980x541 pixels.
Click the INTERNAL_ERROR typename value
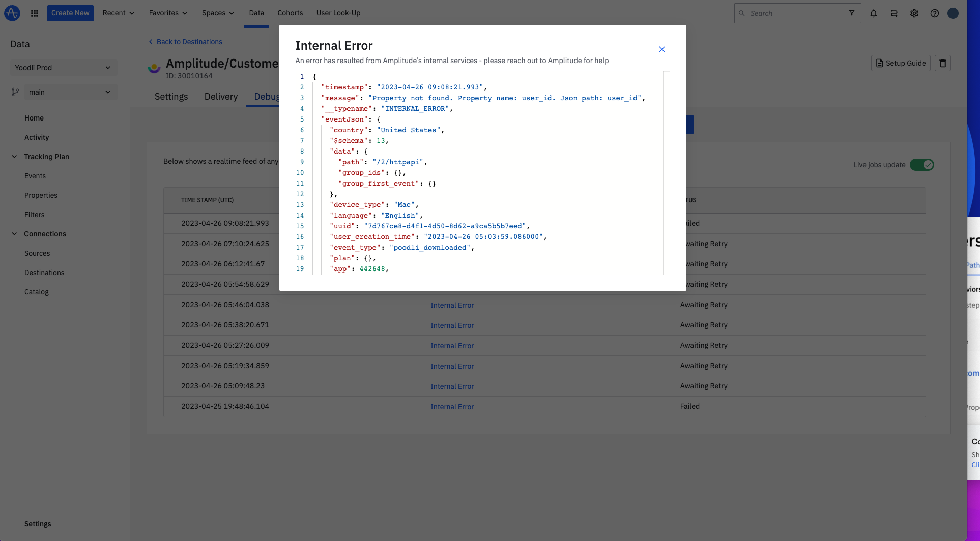tap(415, 109)
